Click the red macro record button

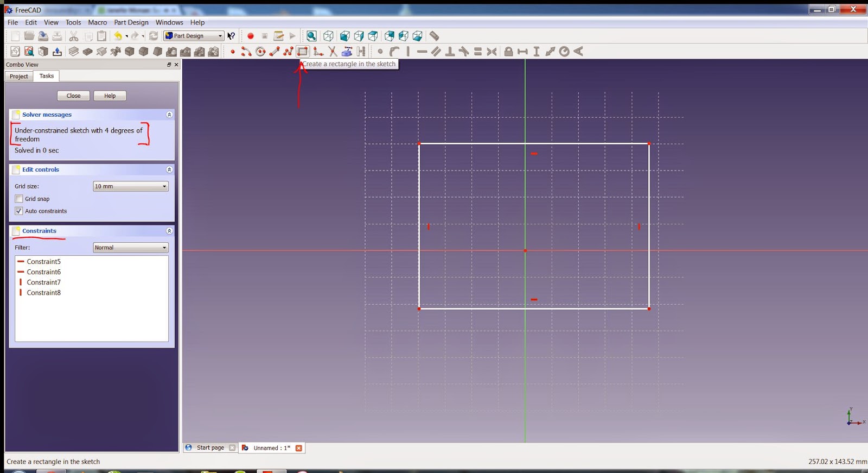coord(251,36)
